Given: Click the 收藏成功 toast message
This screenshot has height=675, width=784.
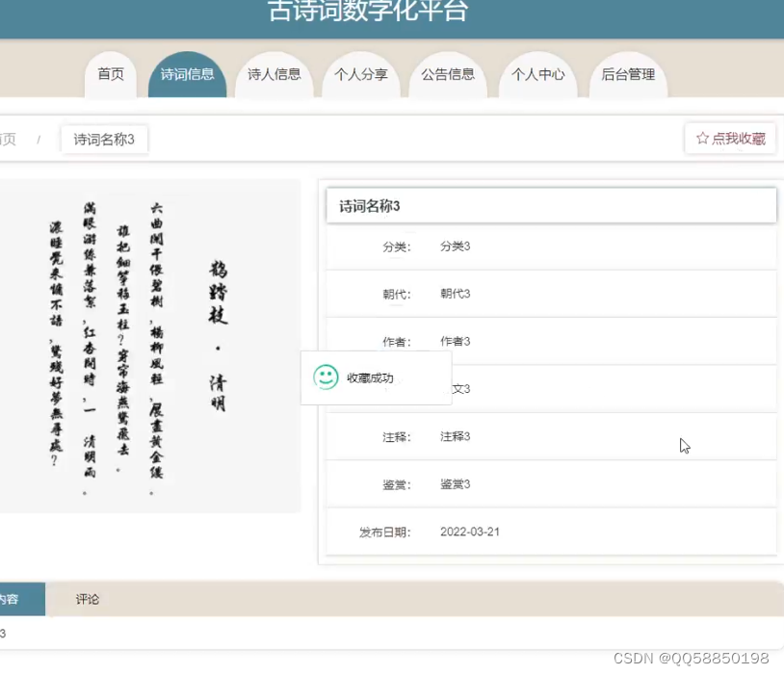Looking at the screenshot, I should click(370, 378).
